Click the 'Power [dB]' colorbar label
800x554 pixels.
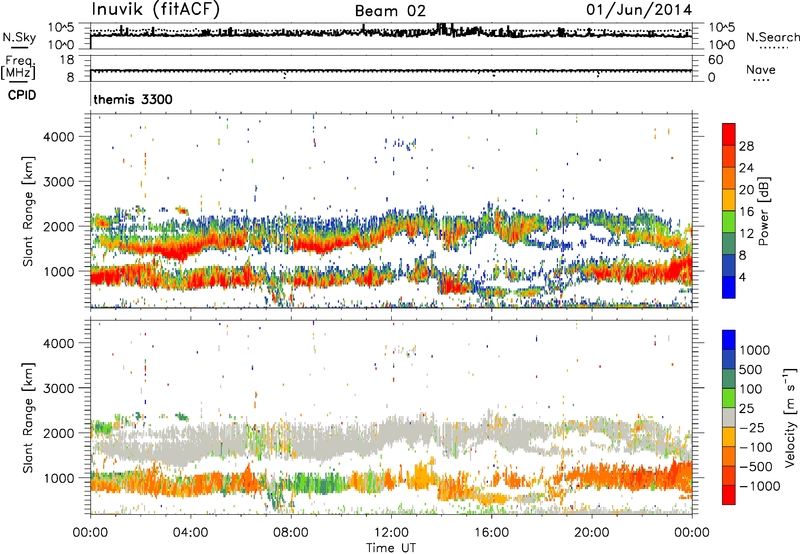pyautogui.click(x=764, y=211)
